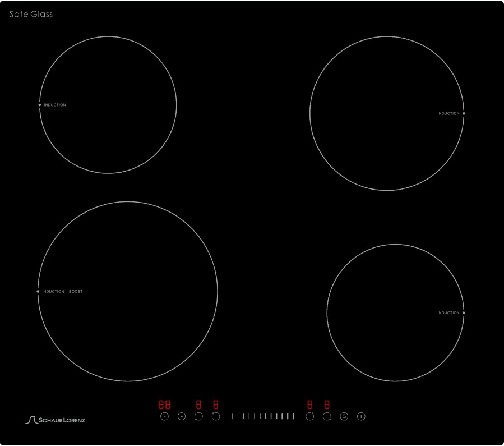Tap the two-digit red timer display
This screenshot has width=504, height=446.
(x=164, y=404)
